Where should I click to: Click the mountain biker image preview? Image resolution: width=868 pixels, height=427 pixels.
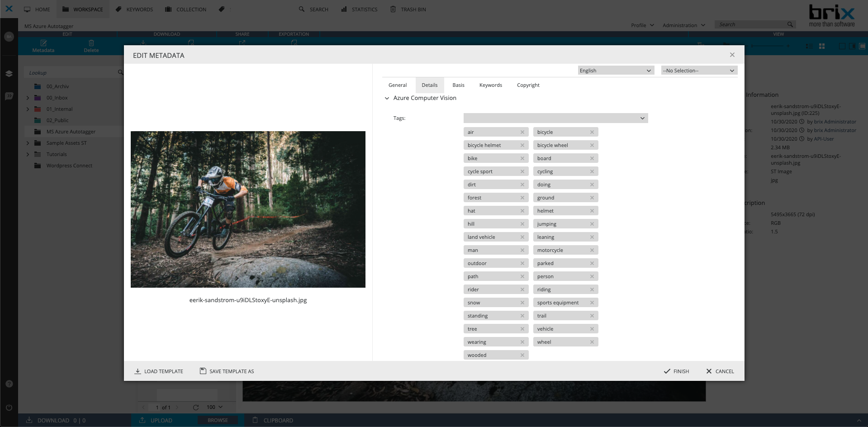click(248, 209)
